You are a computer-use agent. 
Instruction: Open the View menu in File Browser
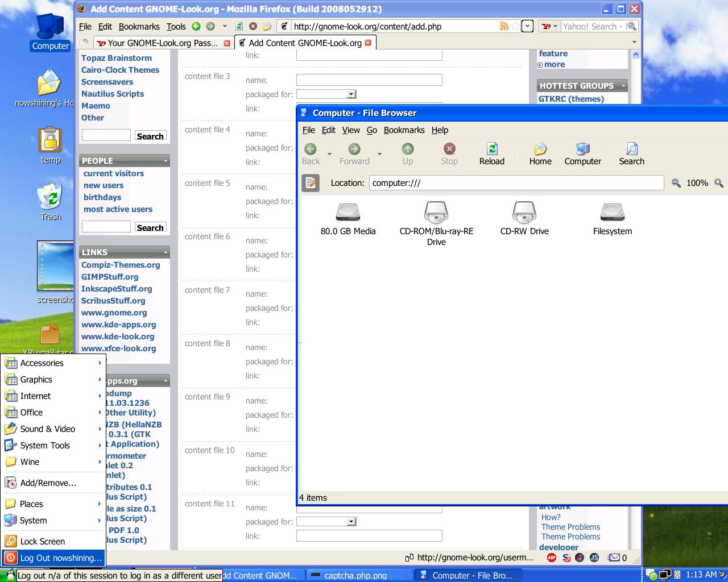[351, 130]
